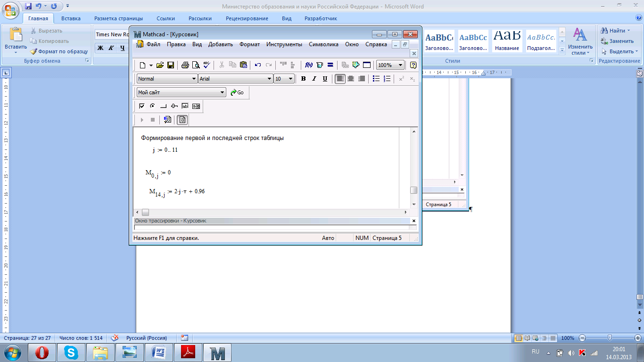Apply bold in the Mathcad format bar

[304, 79]
